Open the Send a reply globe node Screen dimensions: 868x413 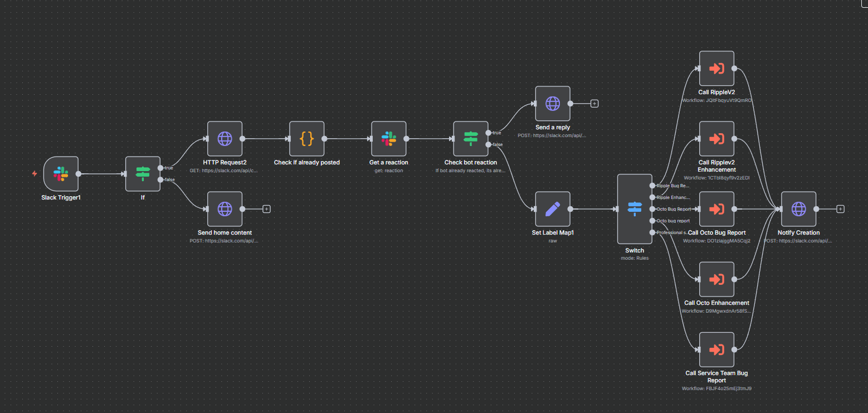[x=553, y=104]
